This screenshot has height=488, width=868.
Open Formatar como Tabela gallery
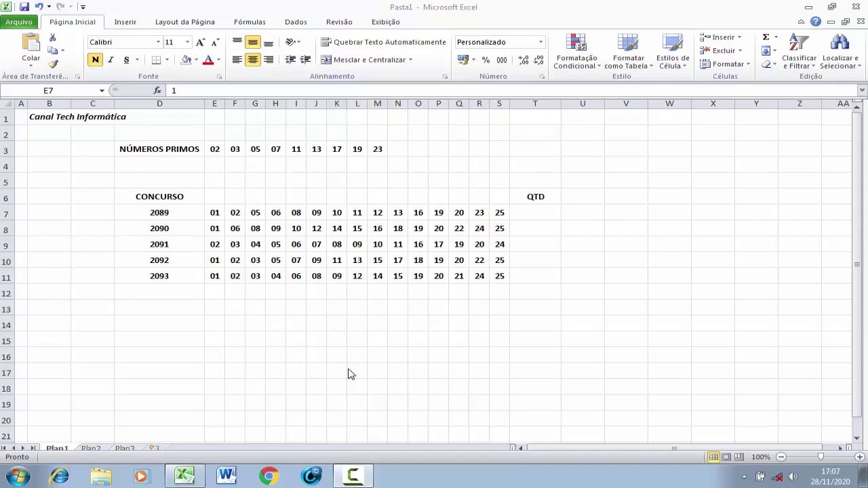click(628, 52)
